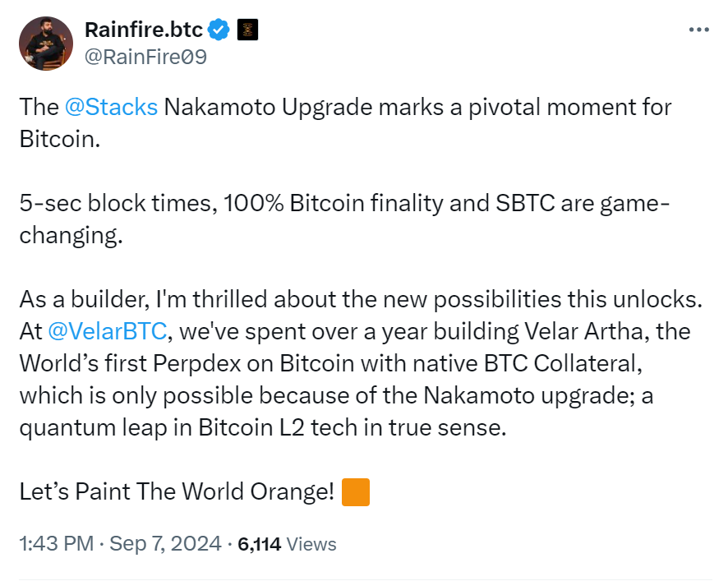The image size is (728, 581).
Task: Click the blue verified checkmark badge
Action: (x=219, y=30)
